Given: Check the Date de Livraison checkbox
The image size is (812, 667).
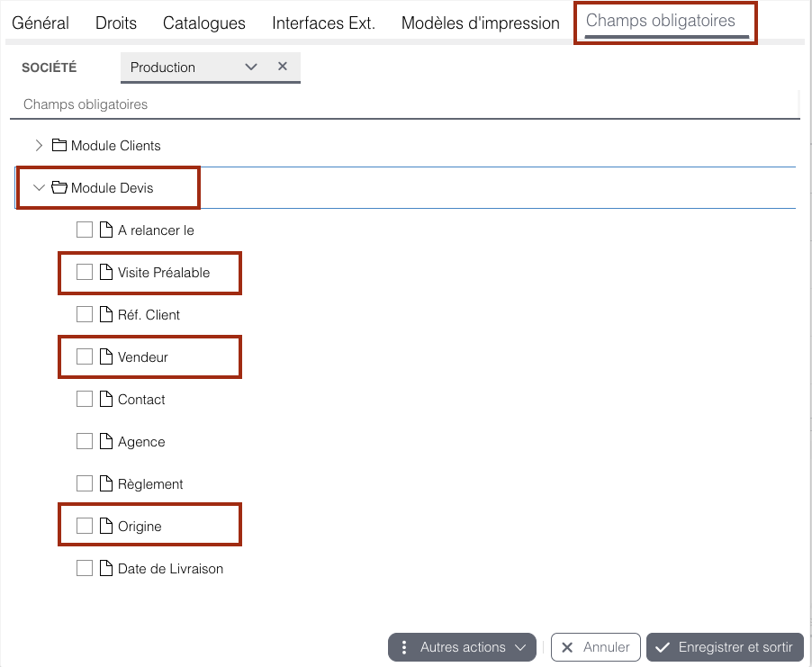Looking at the screenshot, I should [85, 568].
